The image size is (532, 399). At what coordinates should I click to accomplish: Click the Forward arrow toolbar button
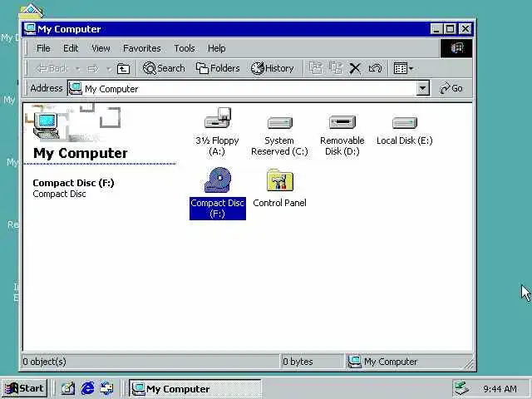click(92, 69)
